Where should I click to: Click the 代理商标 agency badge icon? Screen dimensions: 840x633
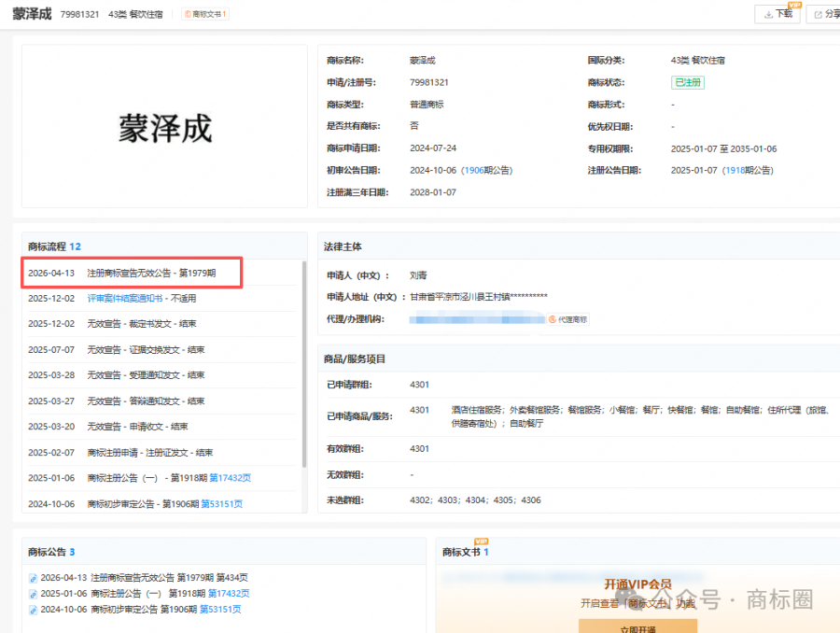tap(567, 319)
